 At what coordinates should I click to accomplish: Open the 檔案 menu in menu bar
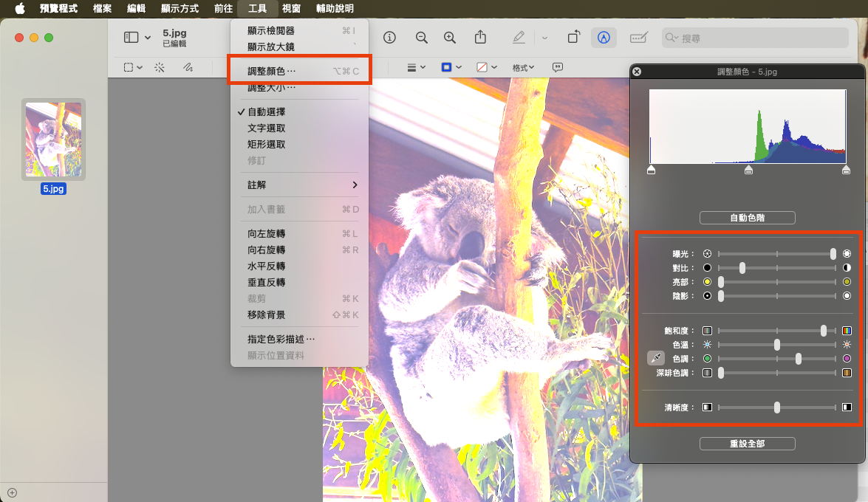103,9
